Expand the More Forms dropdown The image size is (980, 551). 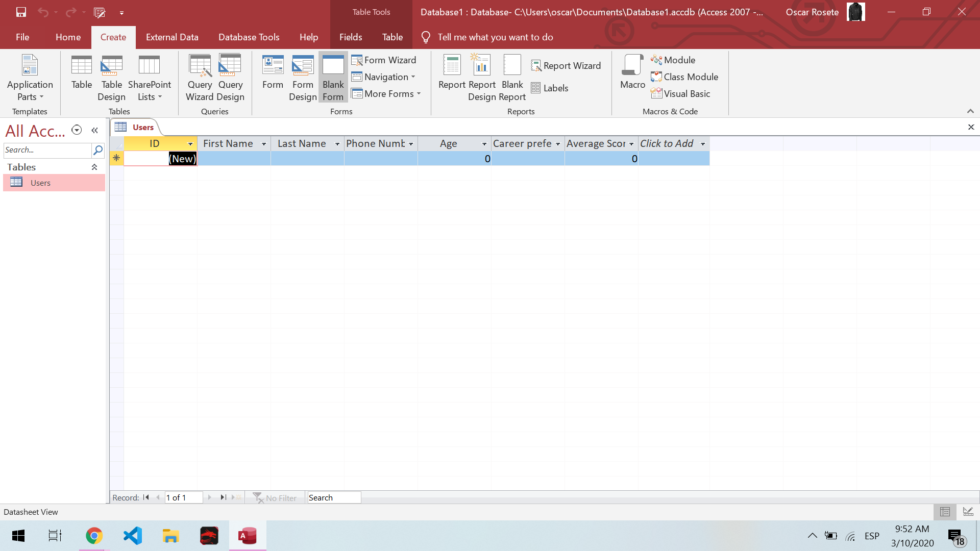(386, 94)
